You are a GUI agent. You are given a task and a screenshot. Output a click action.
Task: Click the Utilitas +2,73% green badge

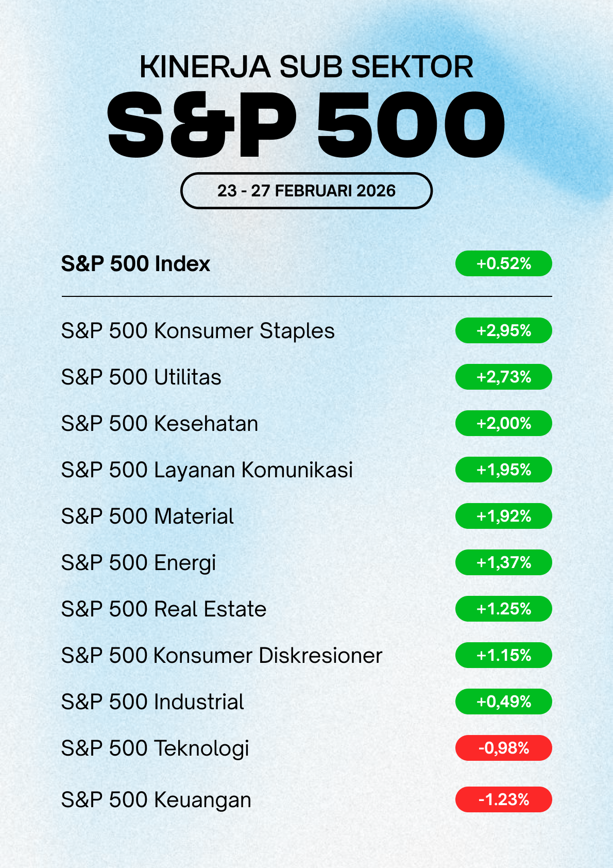503,377
